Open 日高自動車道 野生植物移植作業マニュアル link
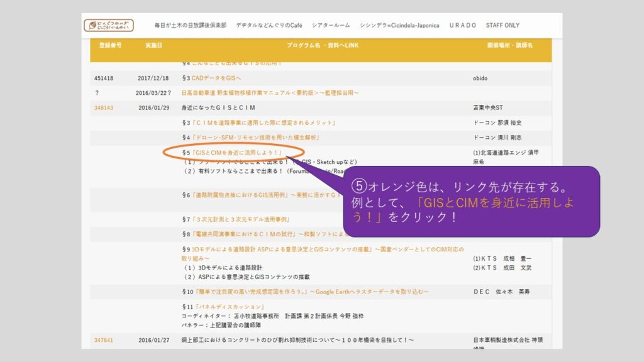This screenshot has height=362, width=644. click(x=269, y=93)
